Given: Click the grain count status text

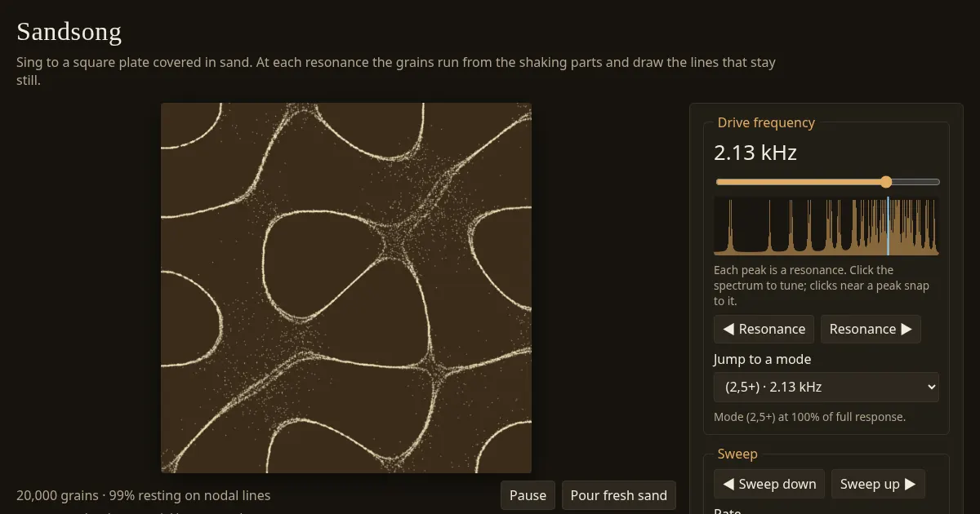Looking at the screenshot, I should tap(143, 495).
